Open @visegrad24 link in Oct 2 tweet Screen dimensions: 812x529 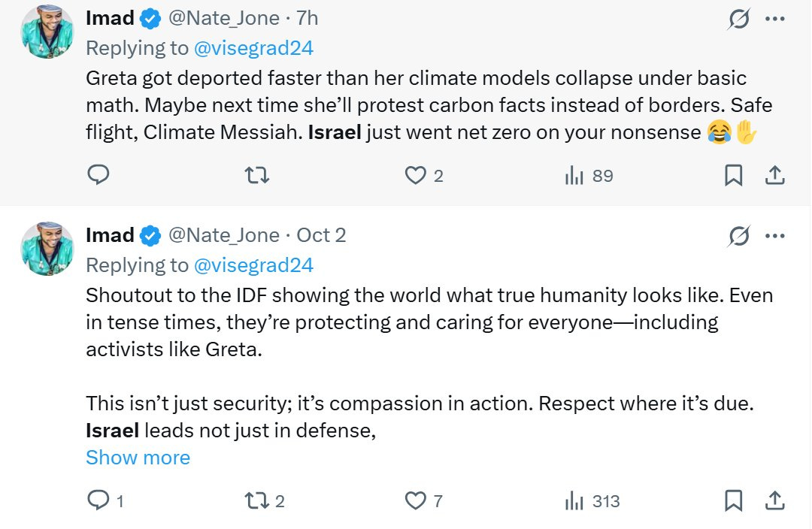click(253, 264)
